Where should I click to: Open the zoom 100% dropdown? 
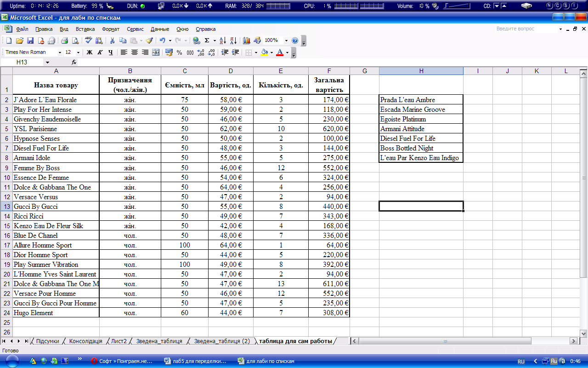(286, 40)
